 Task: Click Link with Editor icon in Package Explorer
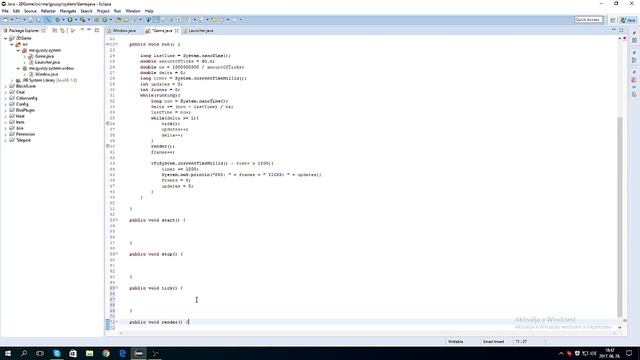point(62,31)
